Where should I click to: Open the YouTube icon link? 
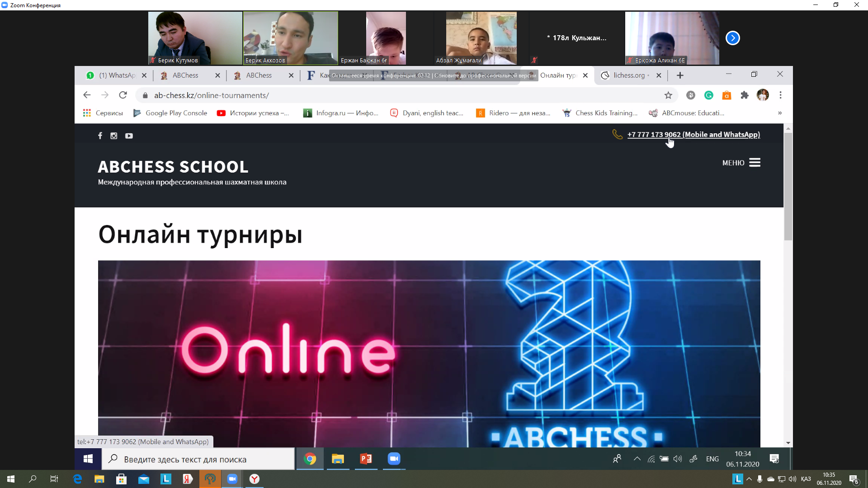pos(129,136)
